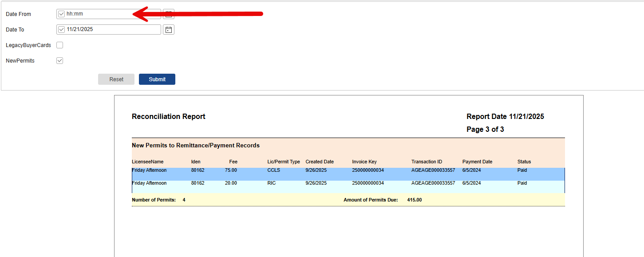Click the Fee column header

(x=233, y=162)
